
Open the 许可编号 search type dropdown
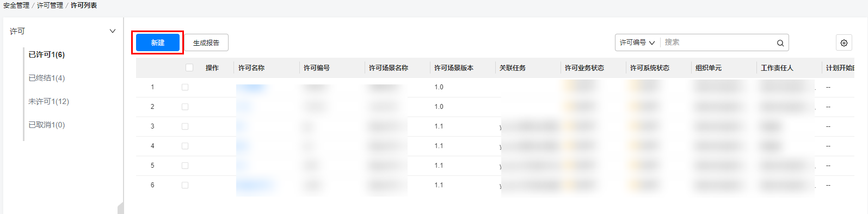(x=637, y=42)
